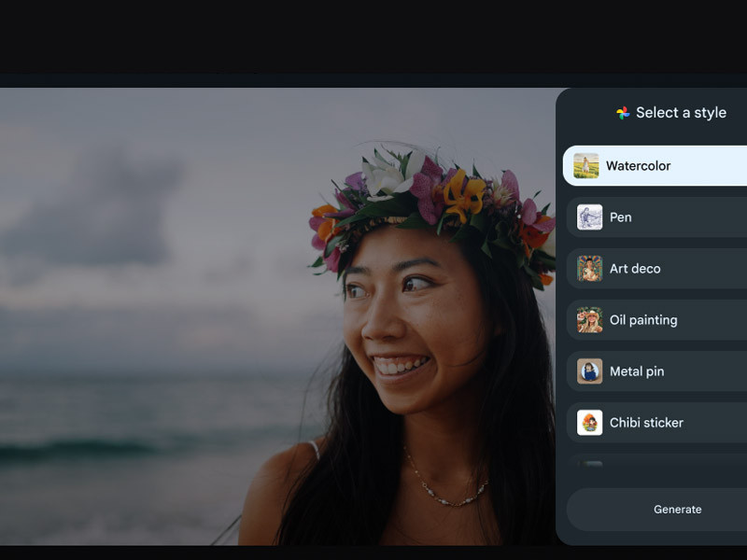The image size is (747, 560).
Task: Select the Pen style label
Action: (x=621, y=217)
